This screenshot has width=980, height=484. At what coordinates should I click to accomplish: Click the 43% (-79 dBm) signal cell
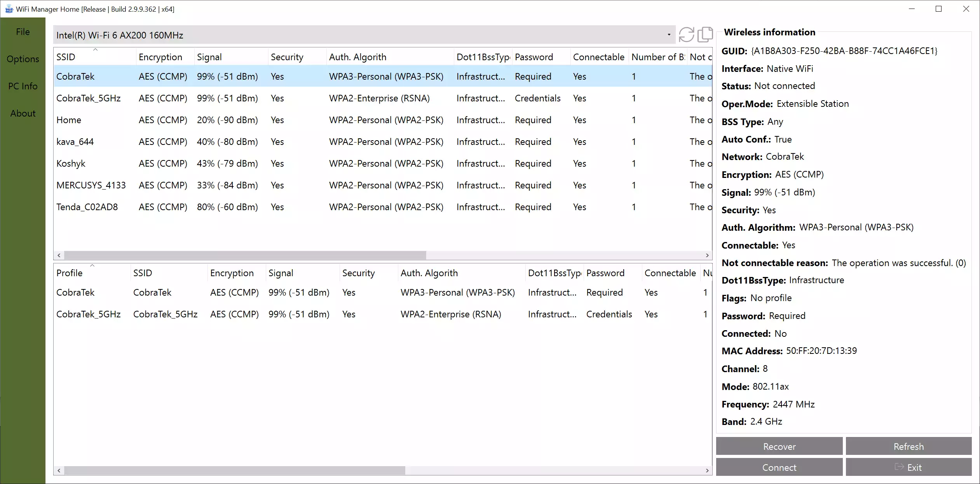tap(227, 164)
